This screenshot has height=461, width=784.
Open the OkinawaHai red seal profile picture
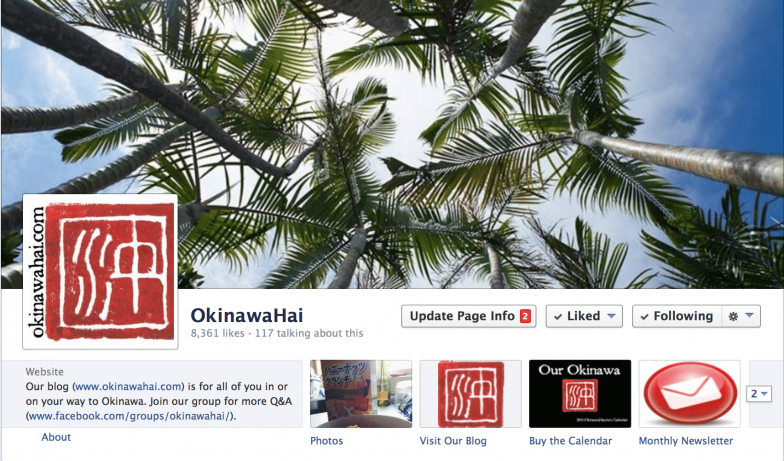[x=100, y=272]
